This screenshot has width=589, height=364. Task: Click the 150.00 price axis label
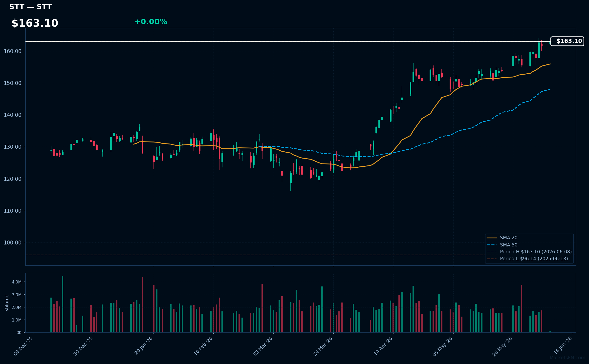(x=13, y=83)
